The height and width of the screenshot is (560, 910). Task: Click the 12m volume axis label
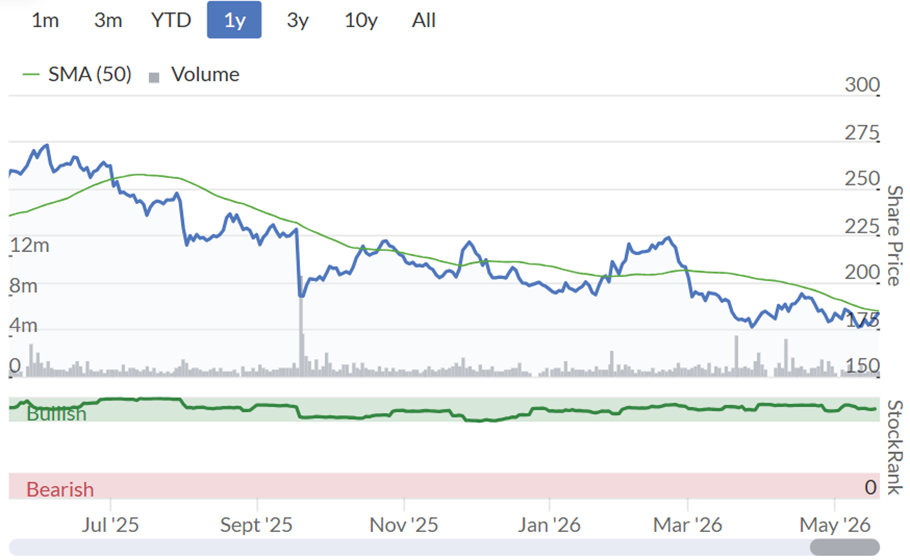pos(30,245)
